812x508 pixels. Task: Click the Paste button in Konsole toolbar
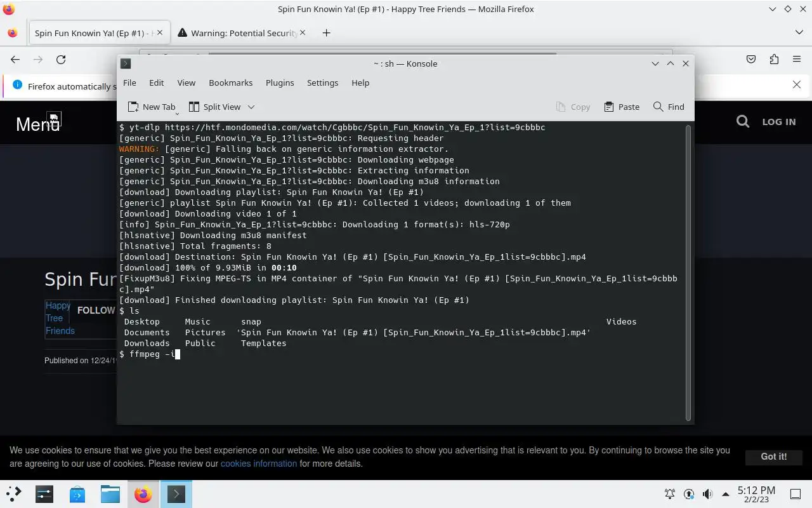622,107
